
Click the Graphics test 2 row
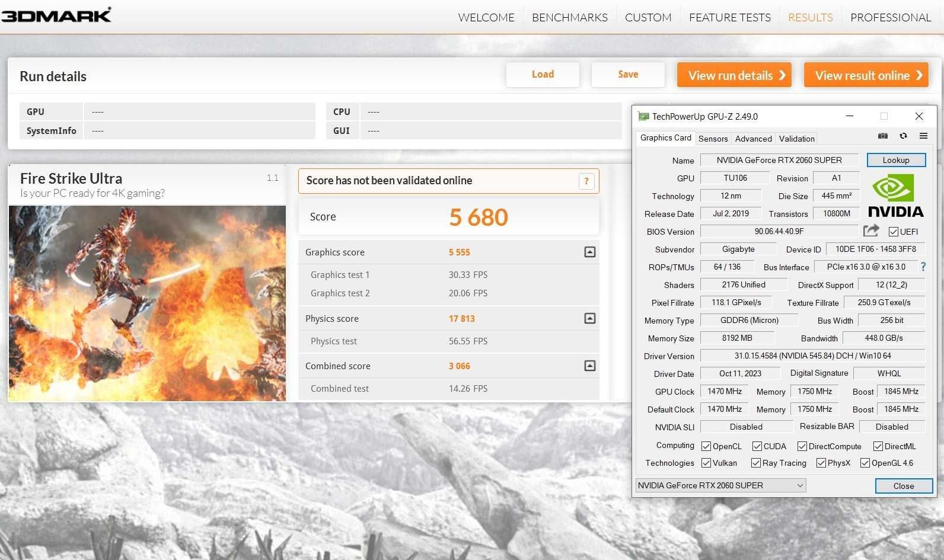(x=449, y=293)
